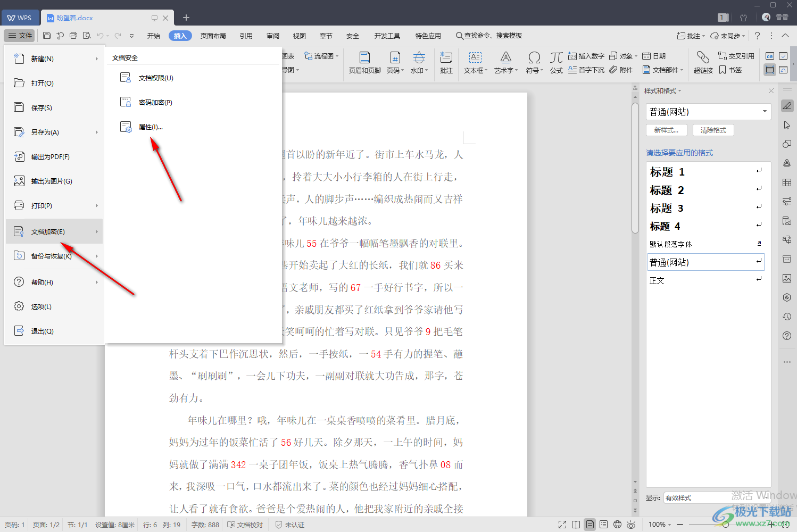Switch to web layout view icon
Screen dimensions: 797x532
pyautogui.click(x=617, y=525)
